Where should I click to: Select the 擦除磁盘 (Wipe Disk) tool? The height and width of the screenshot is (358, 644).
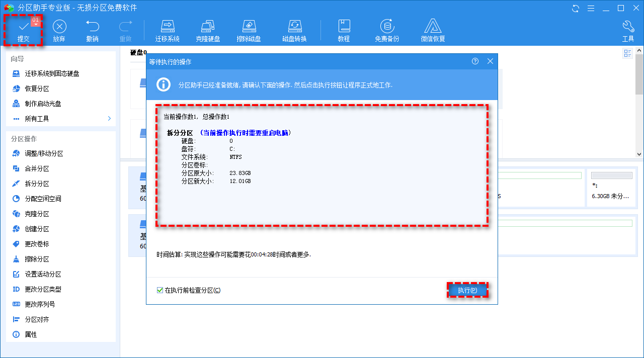tap(249, 29)
